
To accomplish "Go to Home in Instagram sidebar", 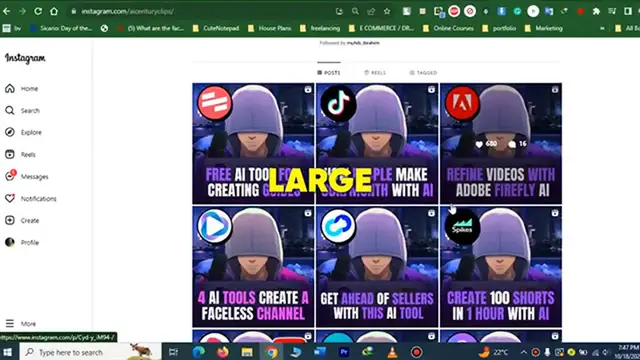I will (x=22, y=89).
